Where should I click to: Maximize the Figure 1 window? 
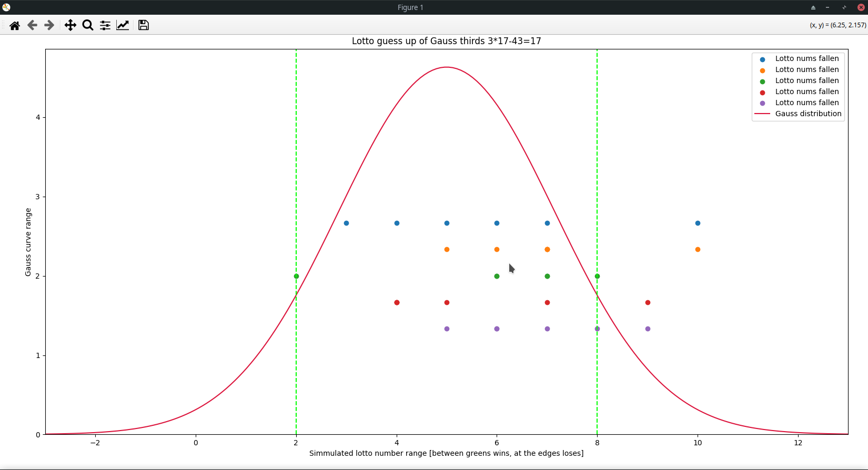pos(844,7)
